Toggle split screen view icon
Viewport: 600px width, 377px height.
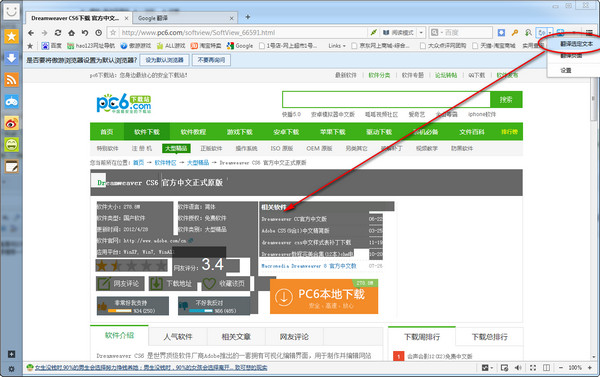[x=546, y=368]
